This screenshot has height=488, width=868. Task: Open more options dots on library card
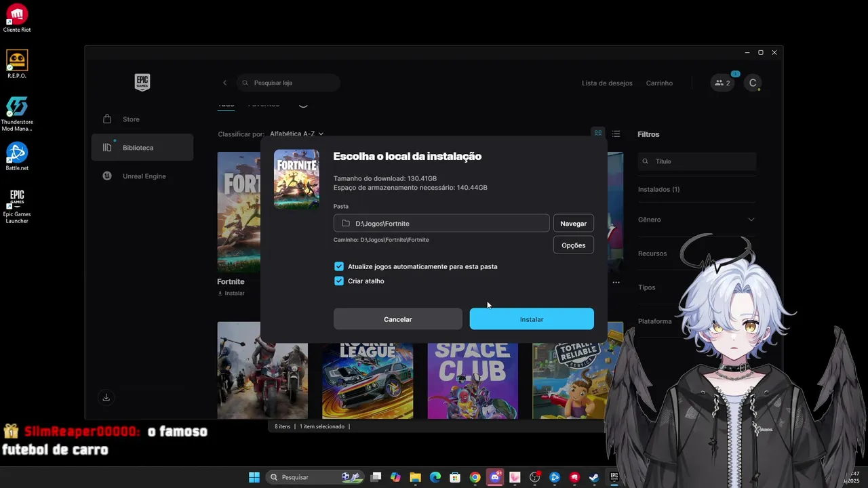coord(616,282)
